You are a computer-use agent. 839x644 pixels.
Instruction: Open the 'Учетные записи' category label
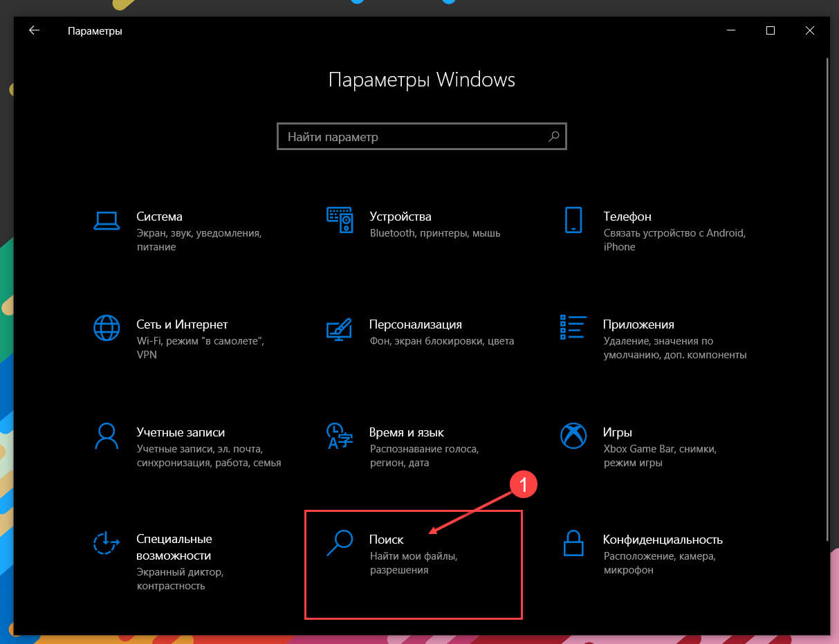181,432
